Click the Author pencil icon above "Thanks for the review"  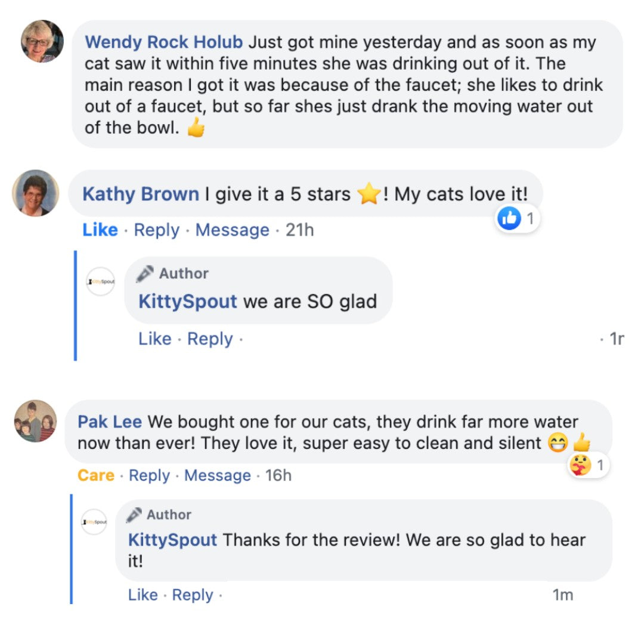134,515
